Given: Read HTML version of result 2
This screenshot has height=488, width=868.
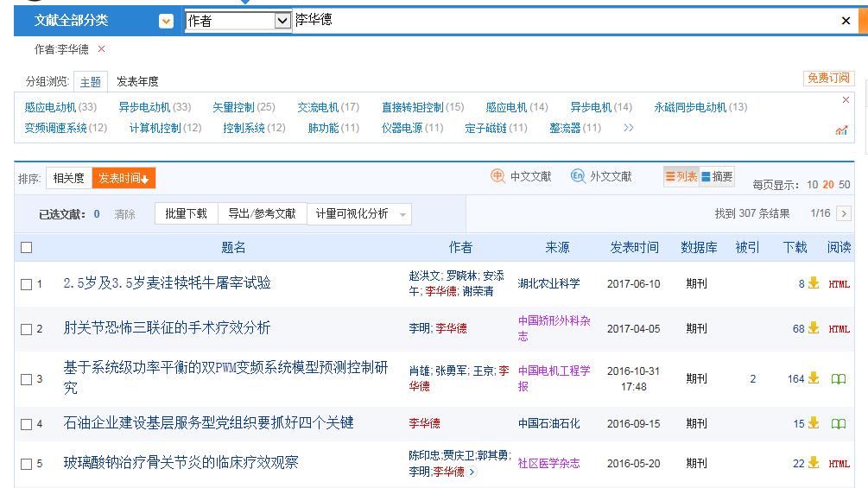Looking at the screenshot, I should tap(839, 329).
